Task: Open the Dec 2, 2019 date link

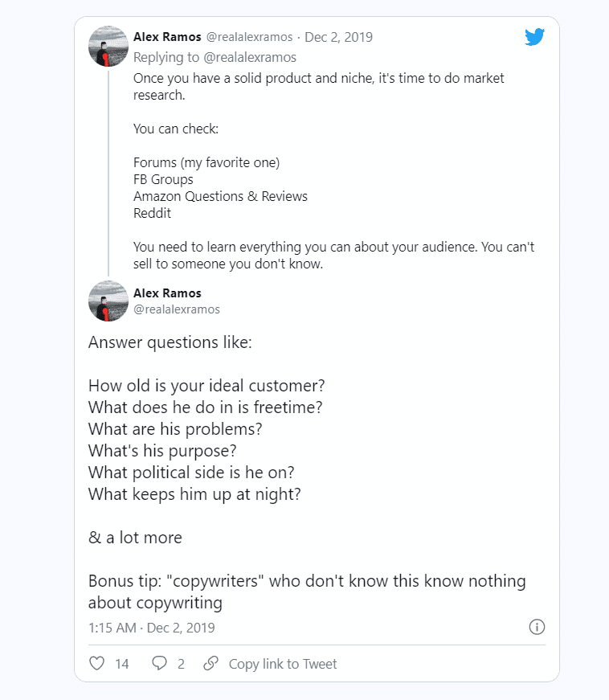Action: click(x=338, y=37)
